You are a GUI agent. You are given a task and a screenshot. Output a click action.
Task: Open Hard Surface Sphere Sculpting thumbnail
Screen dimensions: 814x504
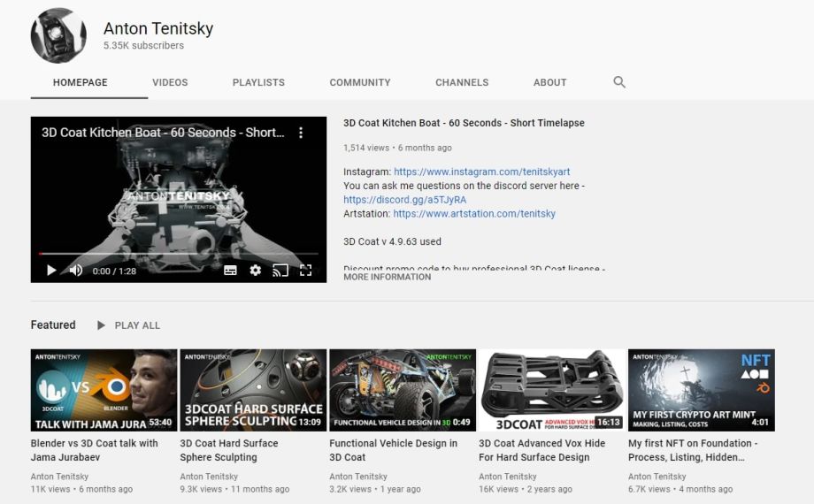click(x=253, y=390)
